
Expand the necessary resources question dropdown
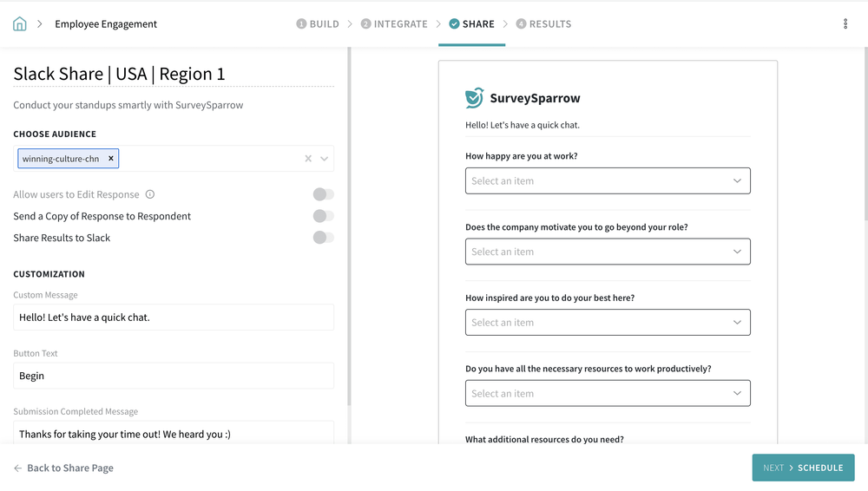click(608, 393)
